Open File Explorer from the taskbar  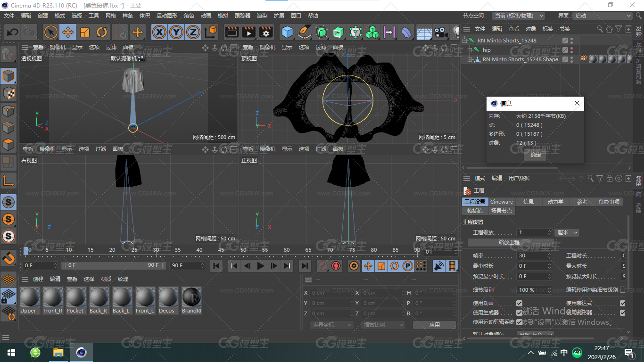(x=58, y=353)
